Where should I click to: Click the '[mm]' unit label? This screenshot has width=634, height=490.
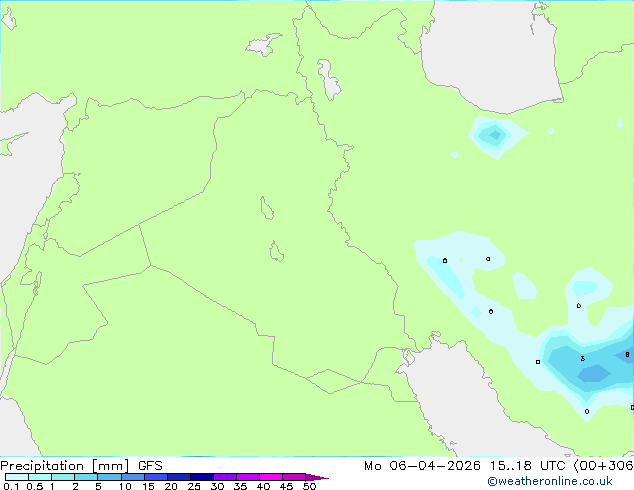coord(110,466)
